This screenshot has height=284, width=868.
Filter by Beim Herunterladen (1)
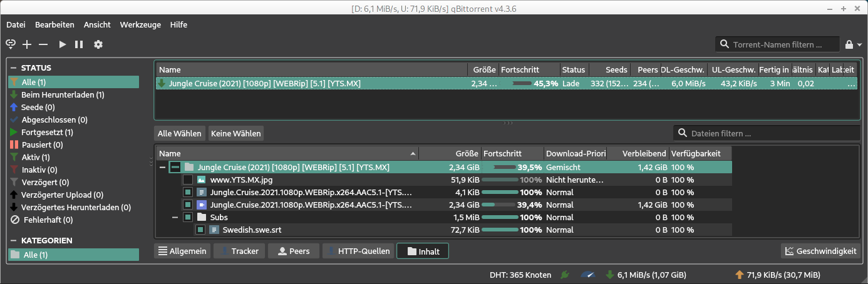[73, 94]
